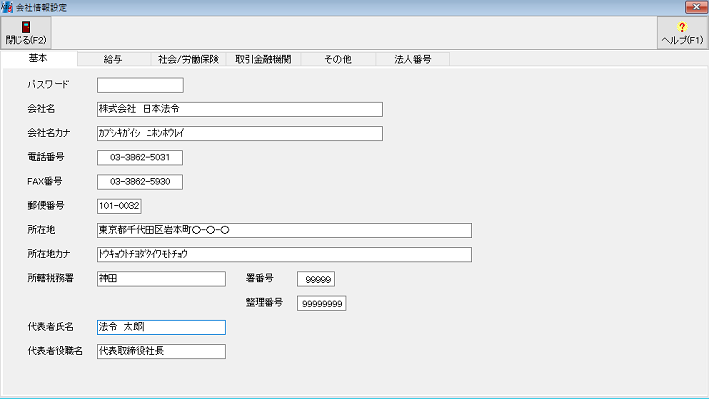The height and width of the screenshot is (399, 709).
Task: Click the 閉じる(F2) close door icon
Action: point(26,27)
